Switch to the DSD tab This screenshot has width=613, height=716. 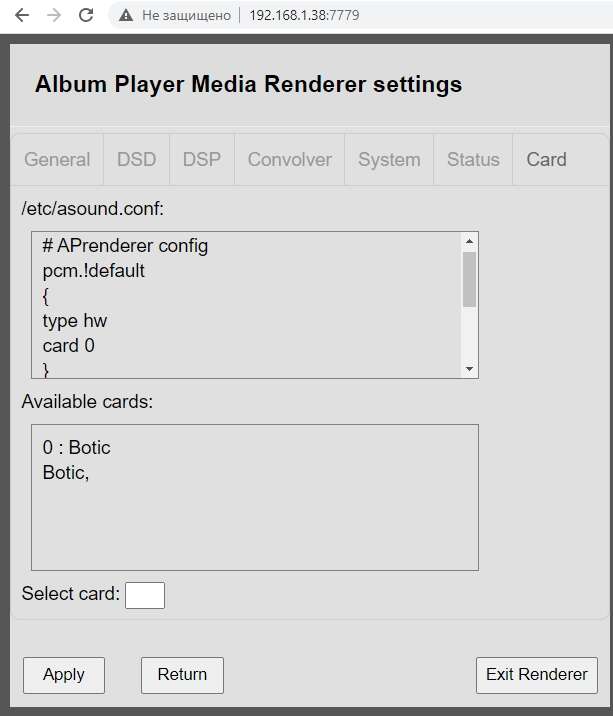pyautogui.click(x=137, y=159)
